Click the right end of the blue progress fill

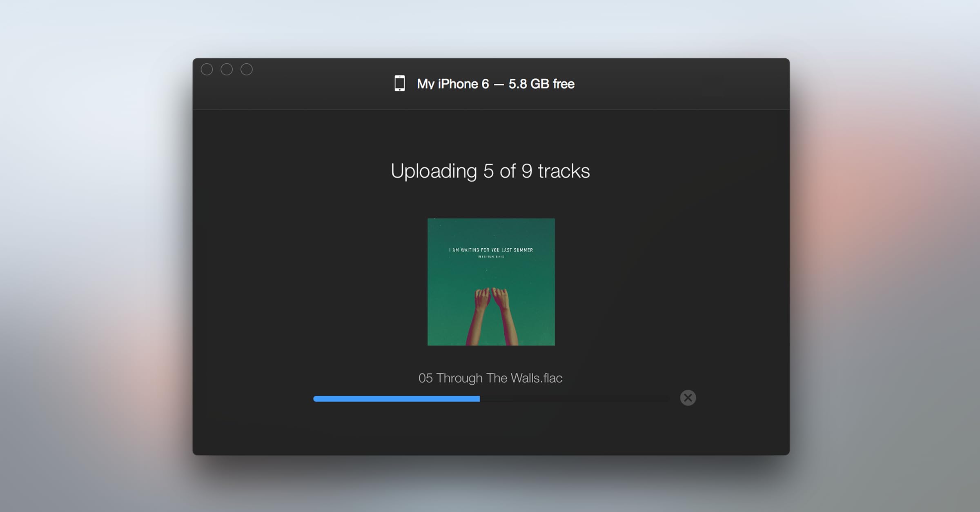pyautogui.click(x=478, y=399)
